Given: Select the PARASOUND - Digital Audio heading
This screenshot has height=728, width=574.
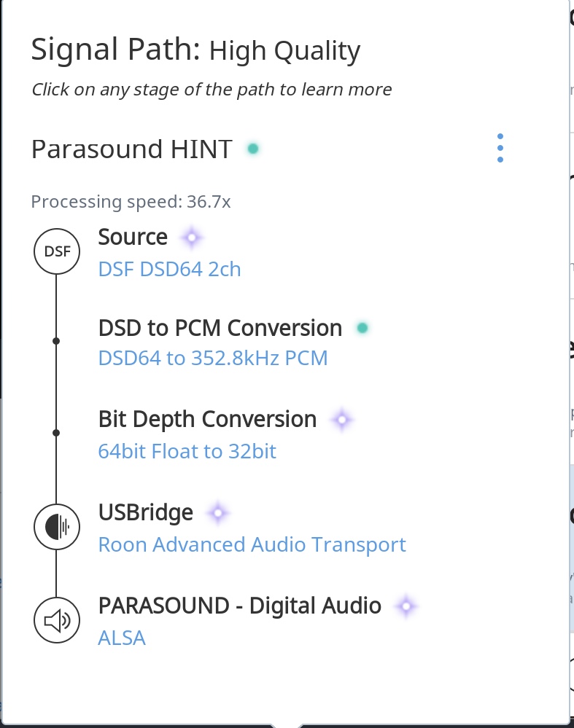Looking at the screenshot, I should pos(240,606).
